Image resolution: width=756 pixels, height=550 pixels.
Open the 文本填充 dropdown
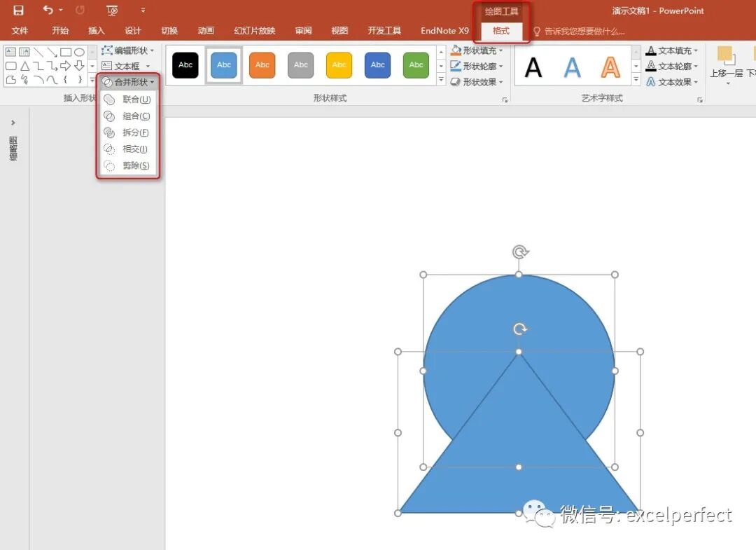point(671,50)
